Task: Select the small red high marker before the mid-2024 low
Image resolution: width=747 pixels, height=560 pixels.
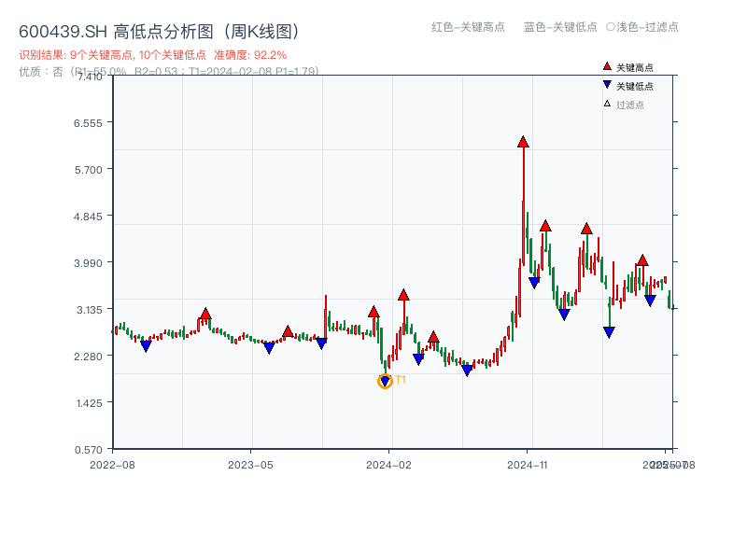Action: 433,338
